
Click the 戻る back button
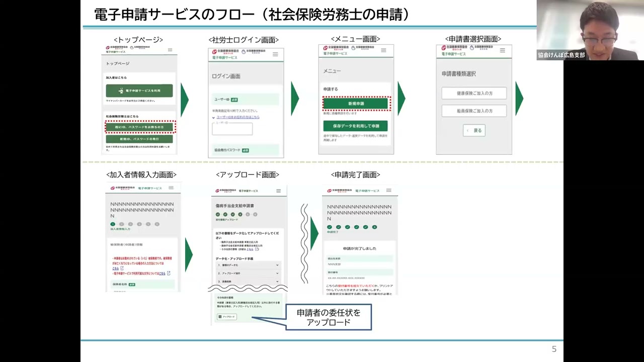474,130
